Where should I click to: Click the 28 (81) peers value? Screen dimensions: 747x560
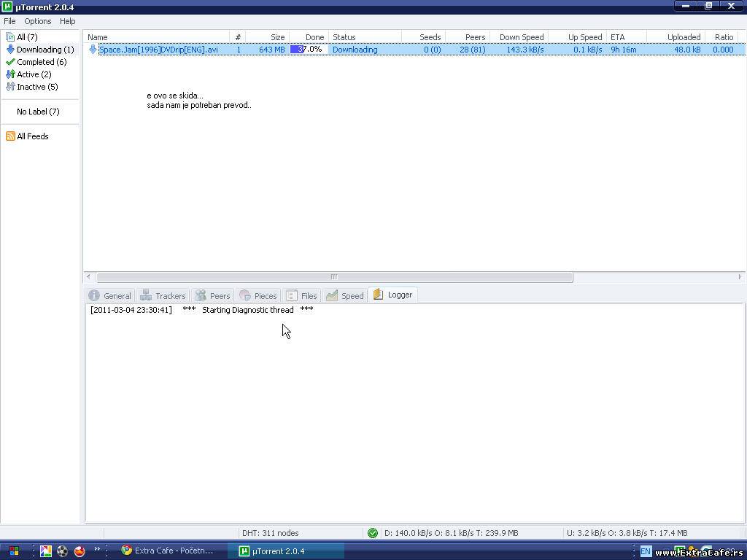coord(473,50)
